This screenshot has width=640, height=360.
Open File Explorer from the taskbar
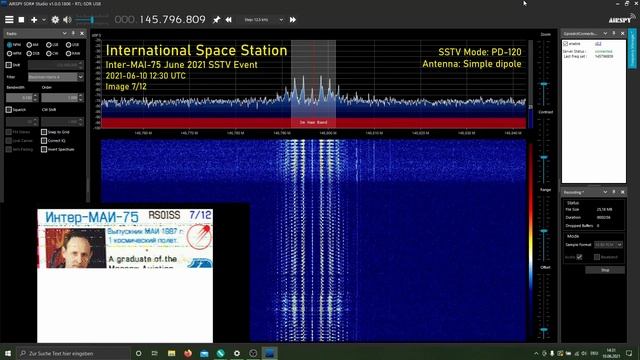171,353
